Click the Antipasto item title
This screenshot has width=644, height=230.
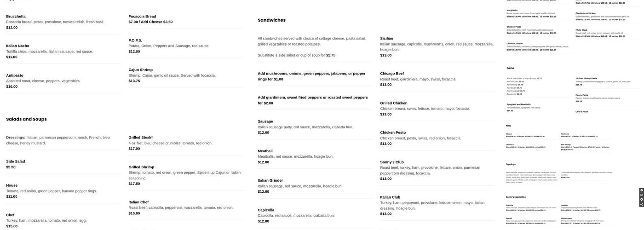click(x=15, y=75)
